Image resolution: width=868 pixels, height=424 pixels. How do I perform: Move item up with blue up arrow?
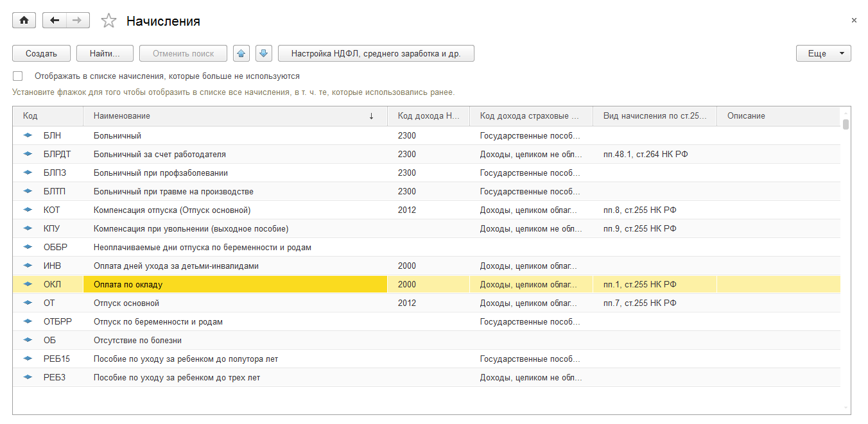click(x=241, y=54)
